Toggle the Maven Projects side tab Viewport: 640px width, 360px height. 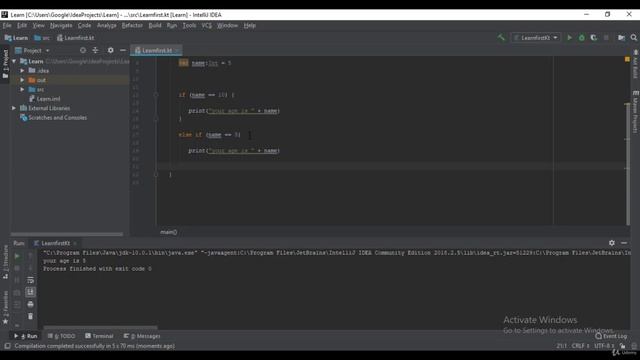click(x=636, y=112)
